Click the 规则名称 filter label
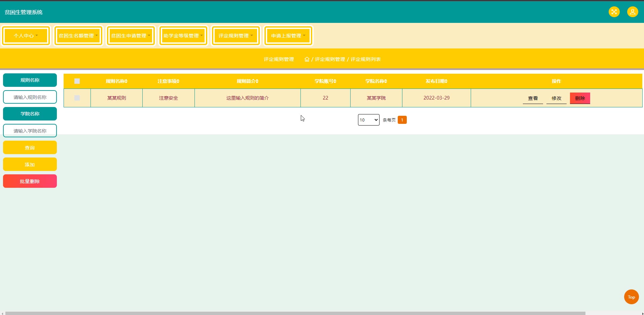This screenshot has width=644, height=315. pyautogui.click(x=30, y=80)
